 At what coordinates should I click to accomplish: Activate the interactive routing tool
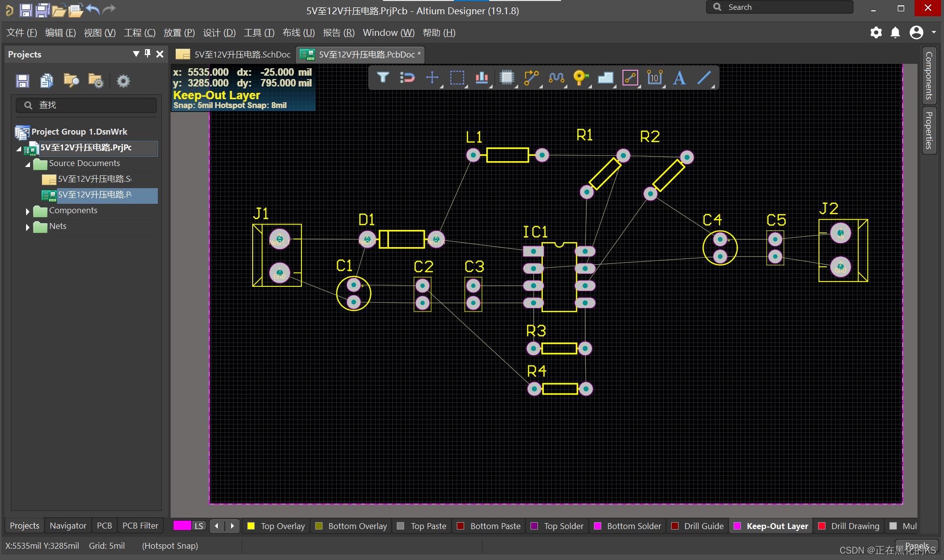click(x=531, y=78)
